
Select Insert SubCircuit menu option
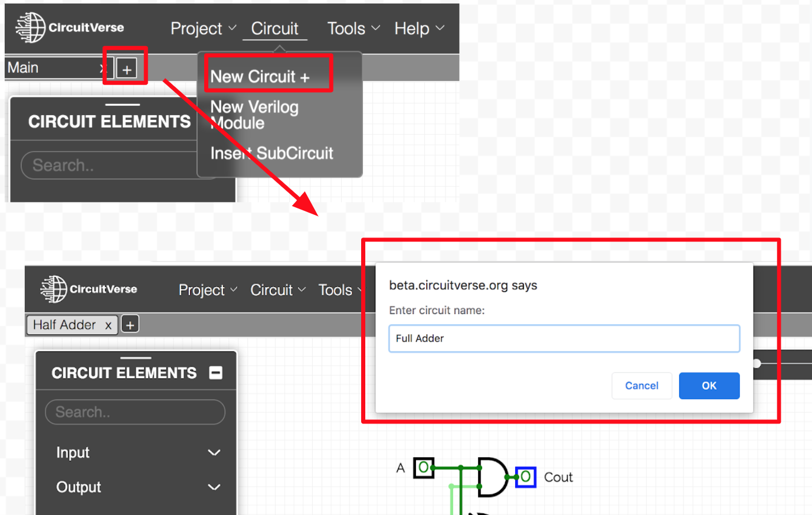pyautogui.click(x=272, y=154)
